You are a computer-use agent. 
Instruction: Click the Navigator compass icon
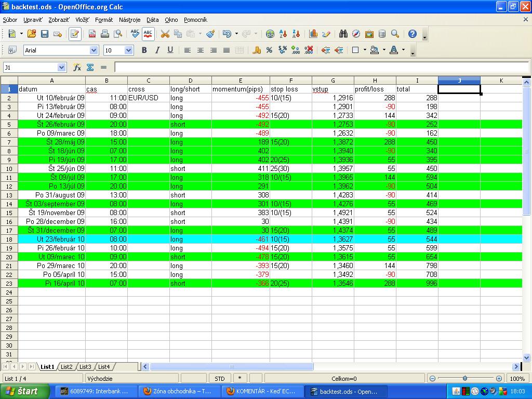(356, 34)
